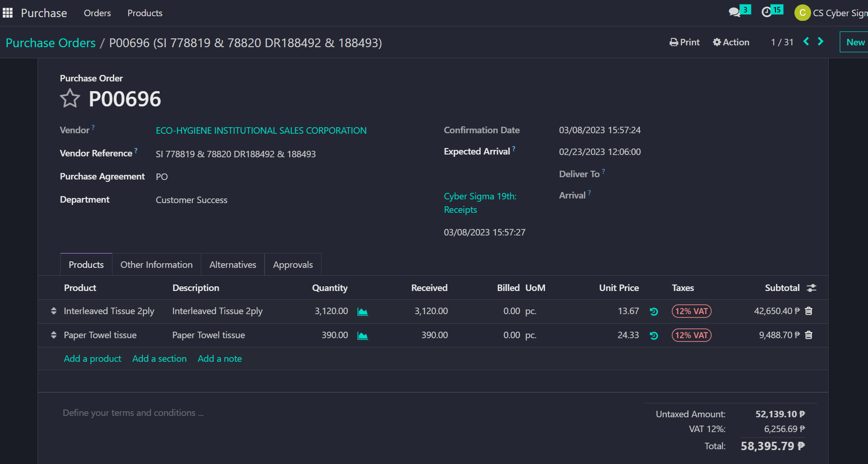Open the activities clock icon
868x464 pixels.
767,12
